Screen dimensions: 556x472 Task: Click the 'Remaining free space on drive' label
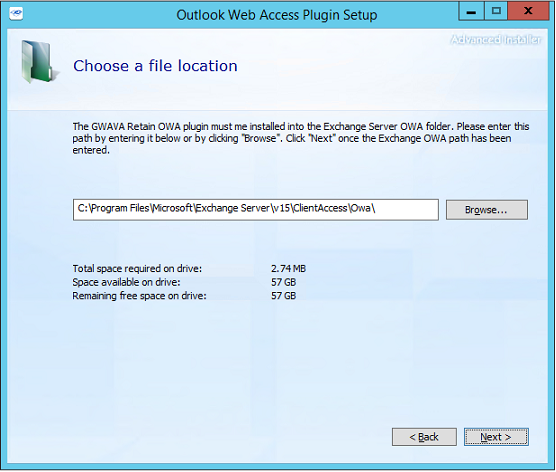pyautogui.click(x=139, y=296)
